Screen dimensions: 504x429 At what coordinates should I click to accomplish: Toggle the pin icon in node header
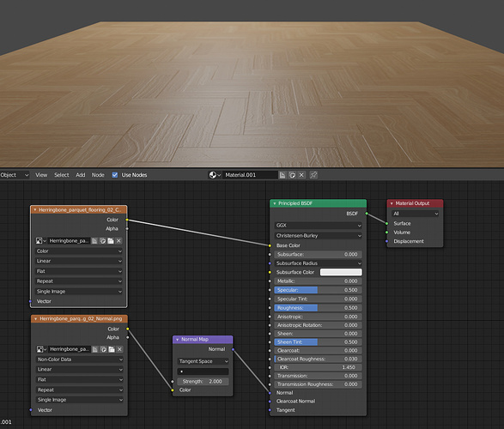point(313,175)
